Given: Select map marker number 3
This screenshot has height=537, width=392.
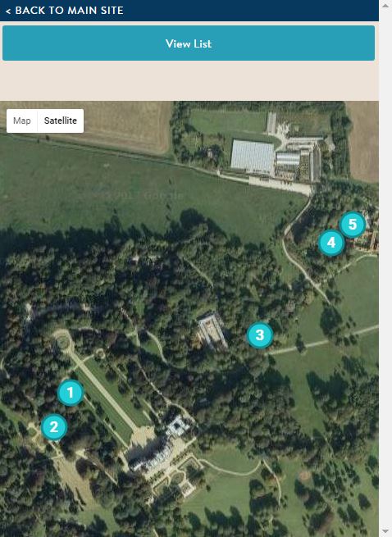Looking at the screenshot, I should click(260, 335).
